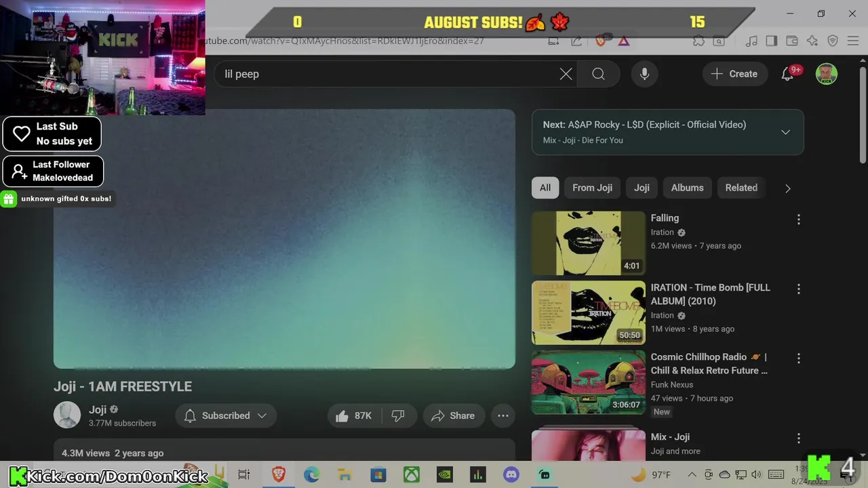Open the NVIDIA app from the taskbar
Screen dimensions: 868x488
444,474
